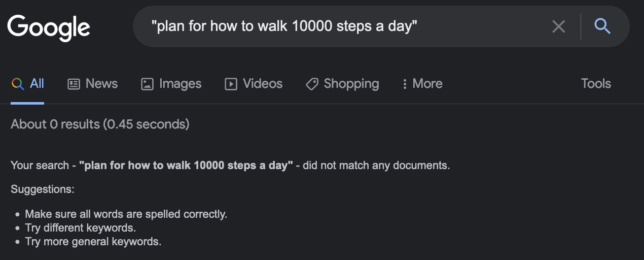Clear the search query with the X

coord(558,26)
